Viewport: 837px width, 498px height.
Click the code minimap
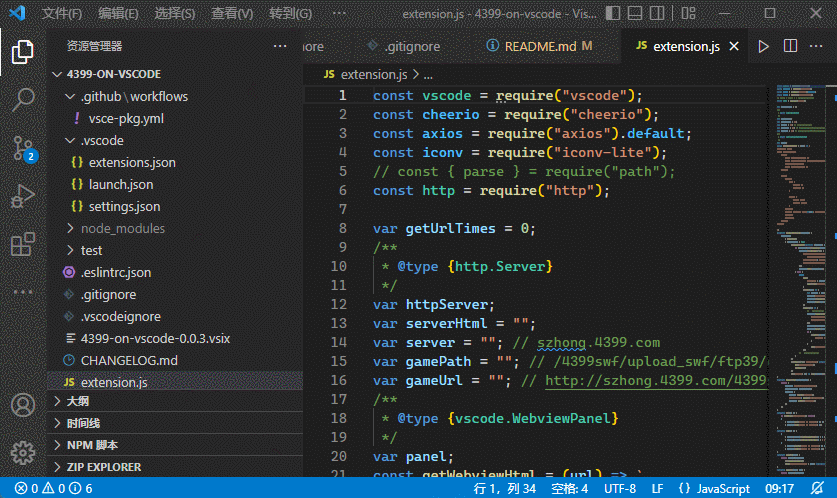coord(801,280)
